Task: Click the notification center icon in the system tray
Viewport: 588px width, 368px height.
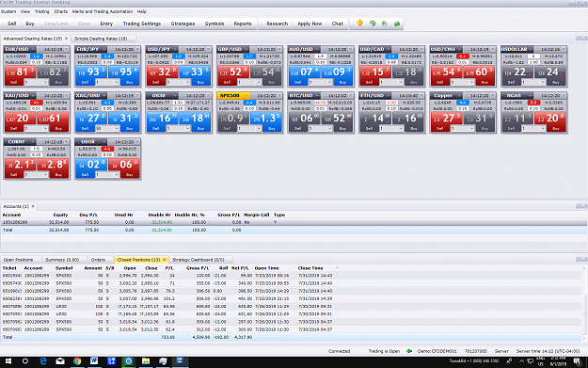Action: 578,361
